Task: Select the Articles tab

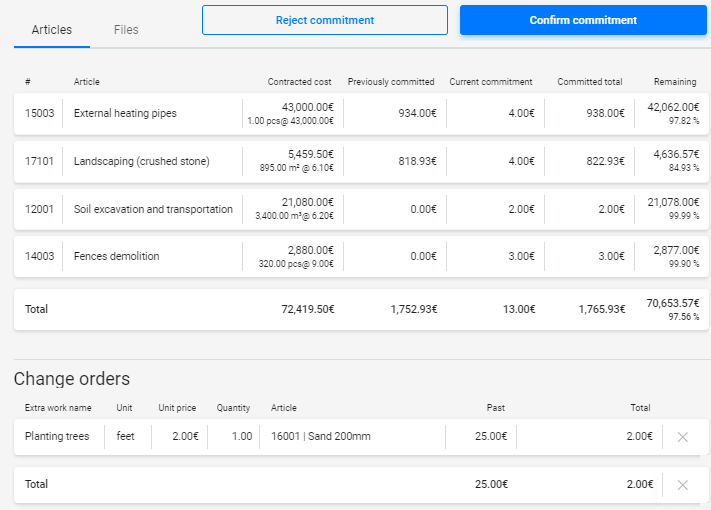Action: tap(52, 30)
